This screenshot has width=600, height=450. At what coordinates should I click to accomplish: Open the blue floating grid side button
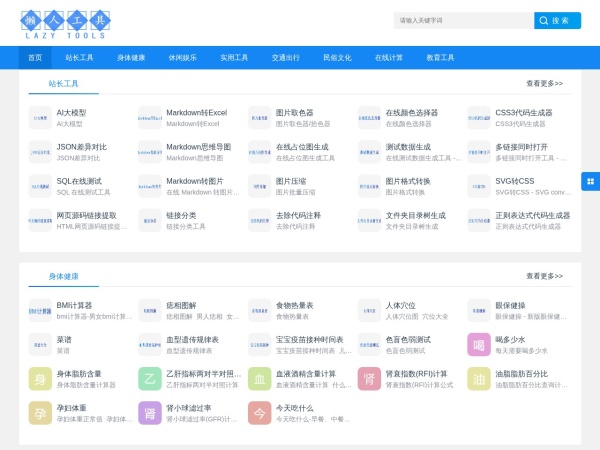point(590,181)
